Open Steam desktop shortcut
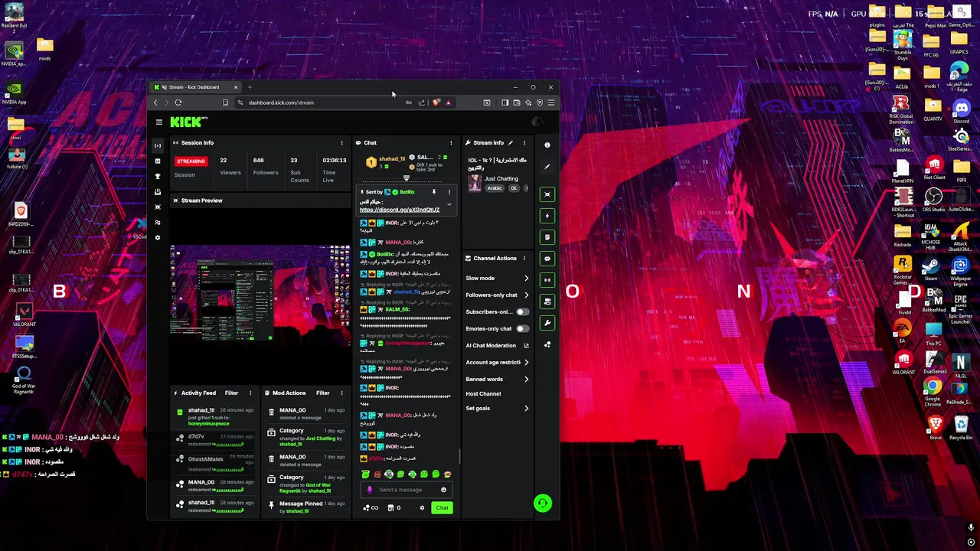The image size is (980, 551). click(x=931, y=269)
